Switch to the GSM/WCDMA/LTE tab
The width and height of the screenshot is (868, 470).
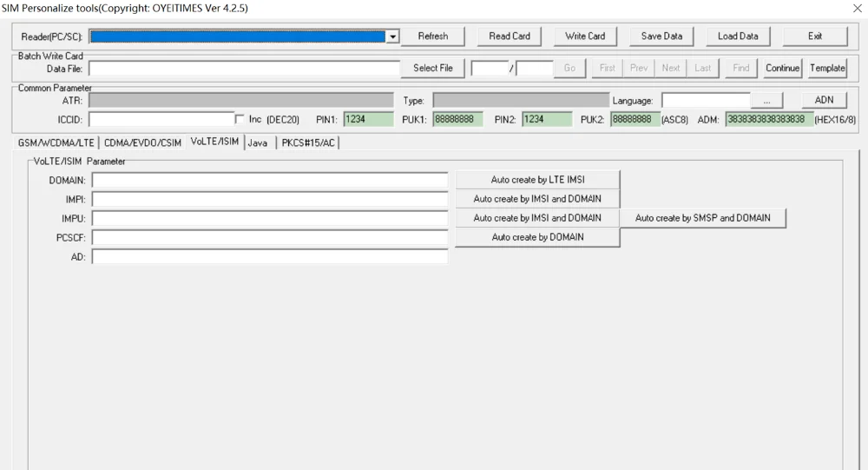pos(56,143)
